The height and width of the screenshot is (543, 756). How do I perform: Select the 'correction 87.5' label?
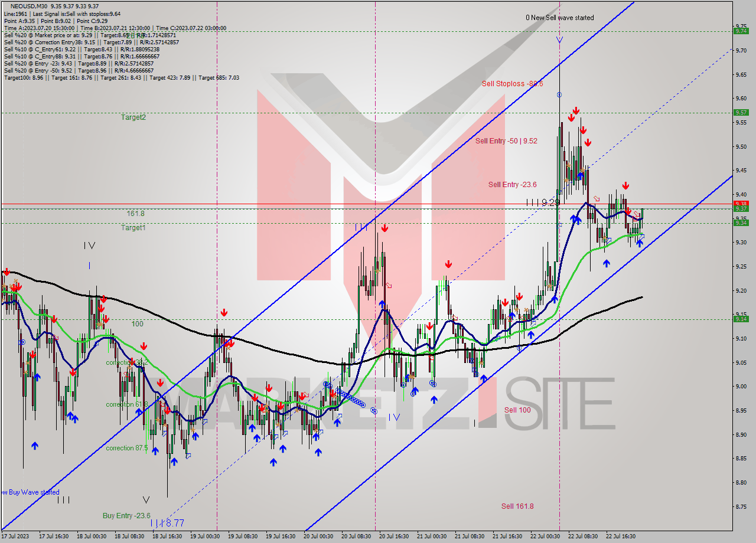(126, 448)
